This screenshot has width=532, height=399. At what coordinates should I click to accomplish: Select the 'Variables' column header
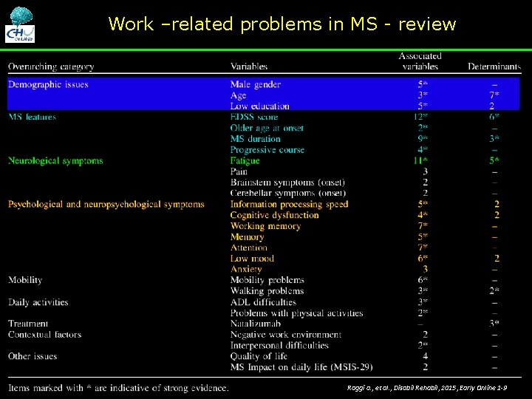pyautogui.click(x=249, y=66)
